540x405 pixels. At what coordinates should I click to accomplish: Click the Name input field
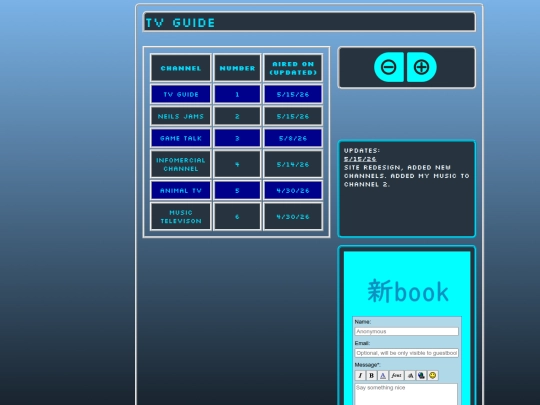(406, 331)
